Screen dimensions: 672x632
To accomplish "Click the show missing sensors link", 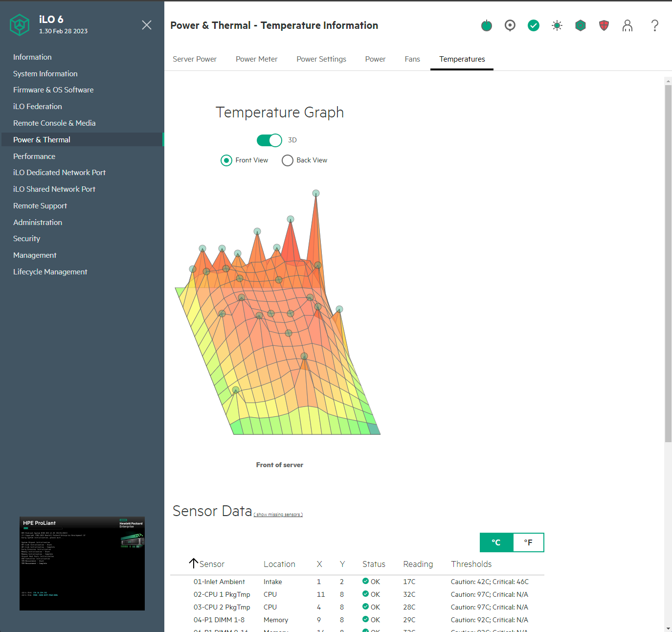I will [278, 515].
